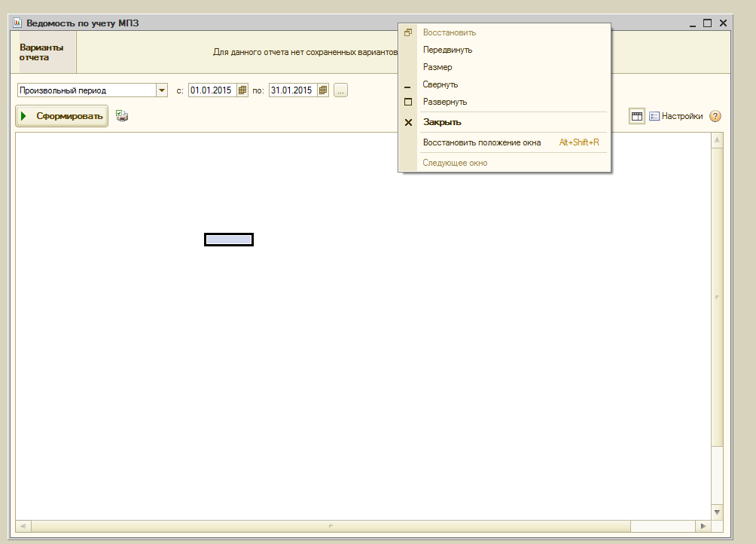Select Передвинуть in the window menu
This screenshot has height=544, width=756.
[447, 50]
